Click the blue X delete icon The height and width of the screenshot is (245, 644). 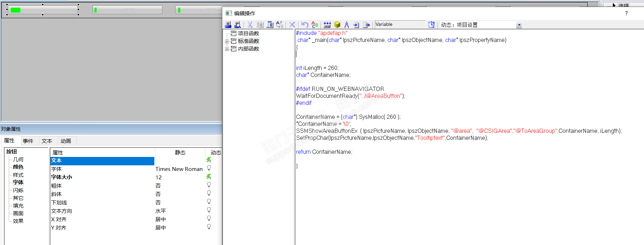coord(292,25)
